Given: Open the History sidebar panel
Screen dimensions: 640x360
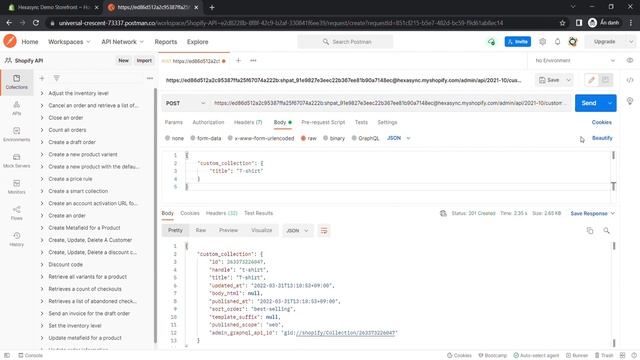Looking at the screenshot, I should (16, 239).
